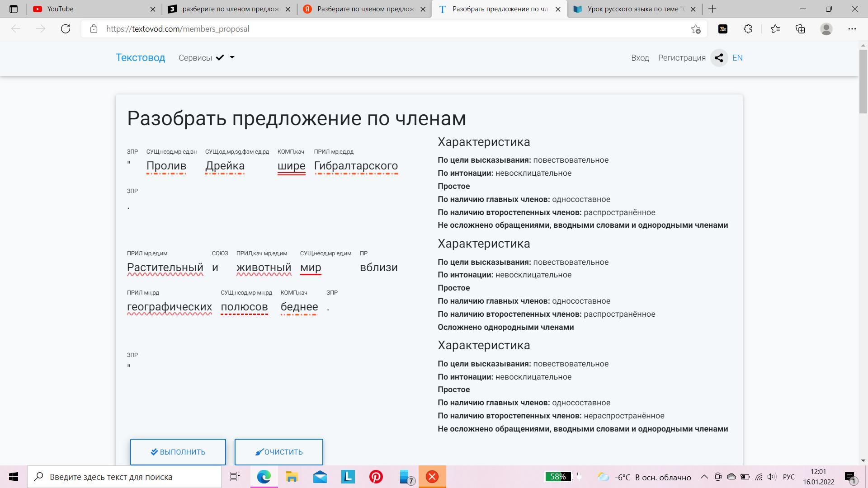
Task: Open the Mail app in taskbar
Action: [320, 477]
